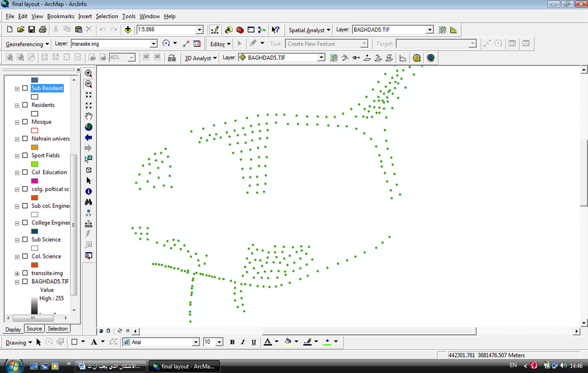
Task: Switch to the Source tab
Action: [x=34, y=329]
